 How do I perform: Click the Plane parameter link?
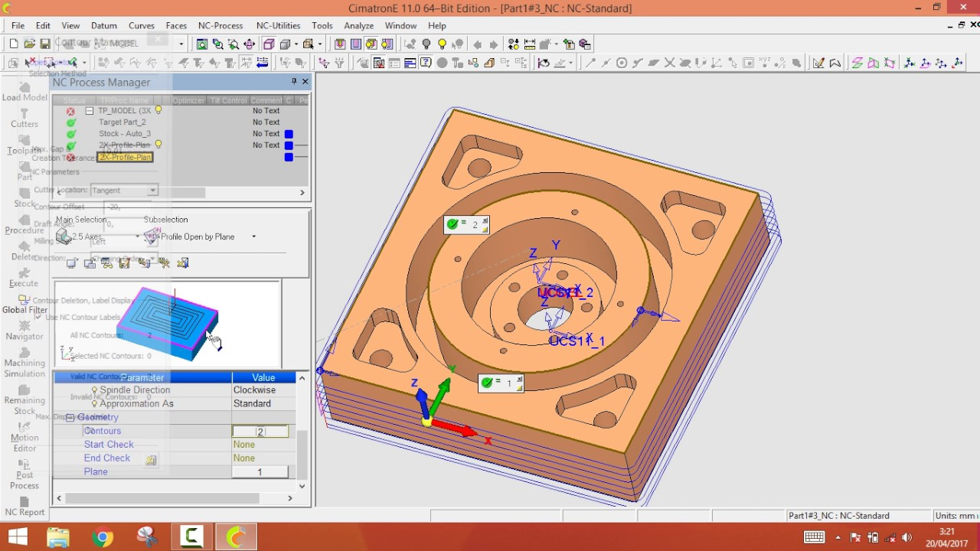pos(96,472)
